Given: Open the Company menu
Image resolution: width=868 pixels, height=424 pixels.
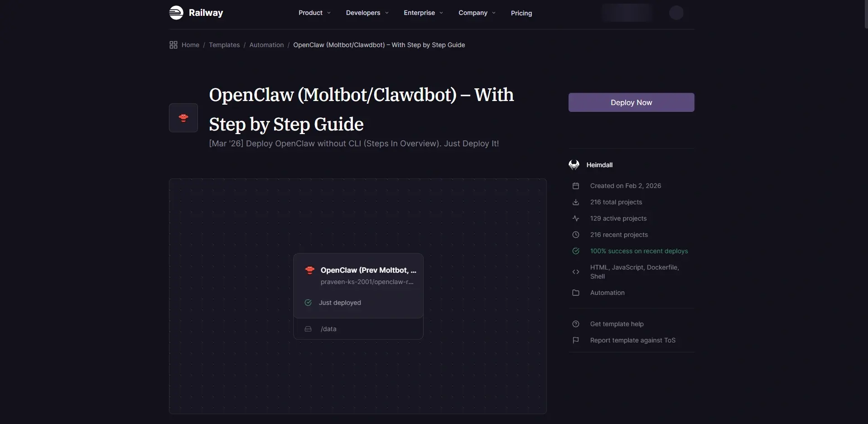Looking at the screenshot, I should point(477,13).
